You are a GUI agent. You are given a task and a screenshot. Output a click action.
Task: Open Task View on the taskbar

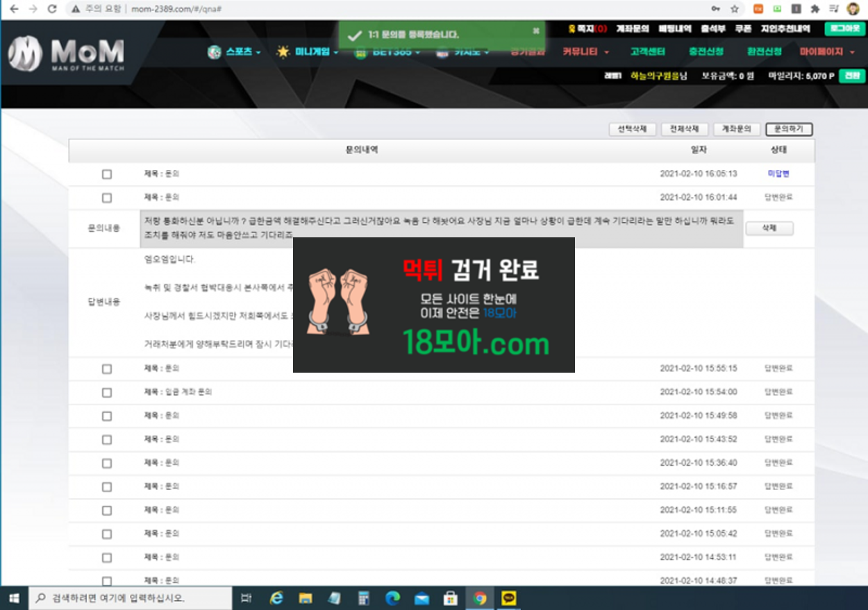(246, 598)
